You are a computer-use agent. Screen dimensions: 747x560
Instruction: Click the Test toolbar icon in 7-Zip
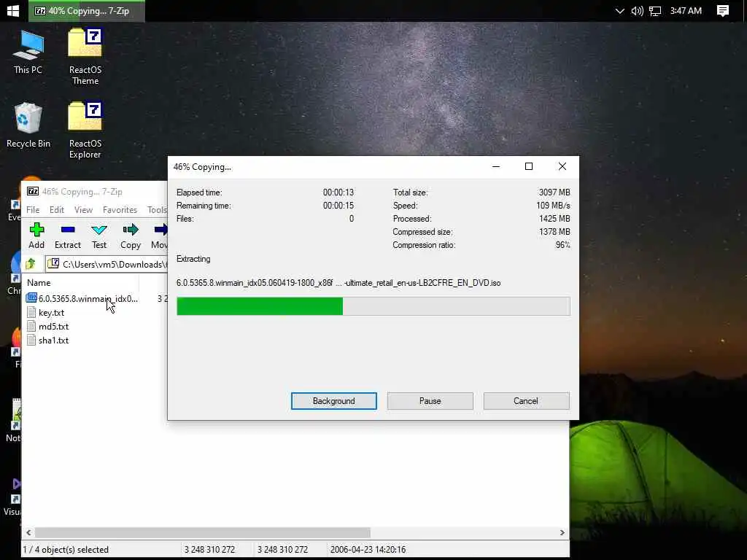99,230
